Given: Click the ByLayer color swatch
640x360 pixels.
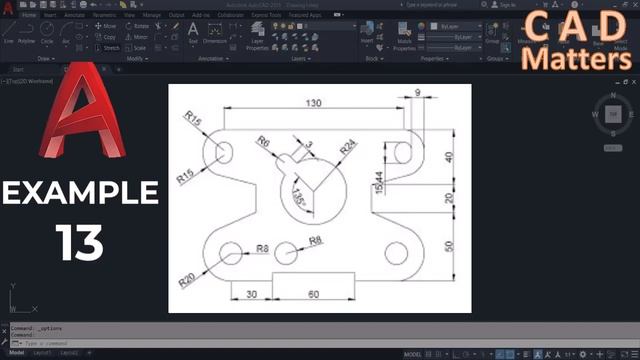Looking at the screenshot, I should (x=434, y=26).
